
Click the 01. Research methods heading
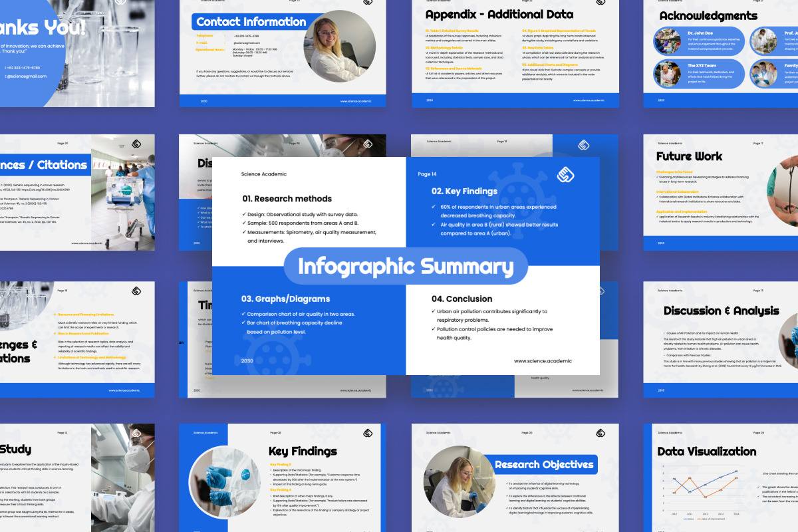pyautogui.click(x=287, y=198)
